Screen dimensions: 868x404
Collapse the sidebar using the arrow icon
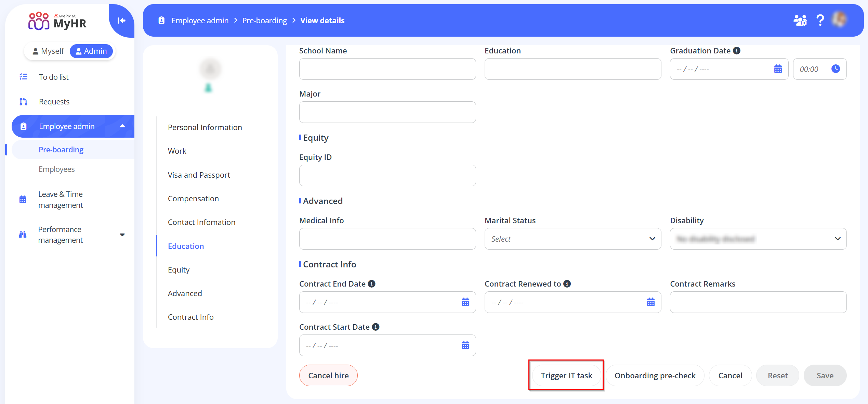(x=121, y=21)
